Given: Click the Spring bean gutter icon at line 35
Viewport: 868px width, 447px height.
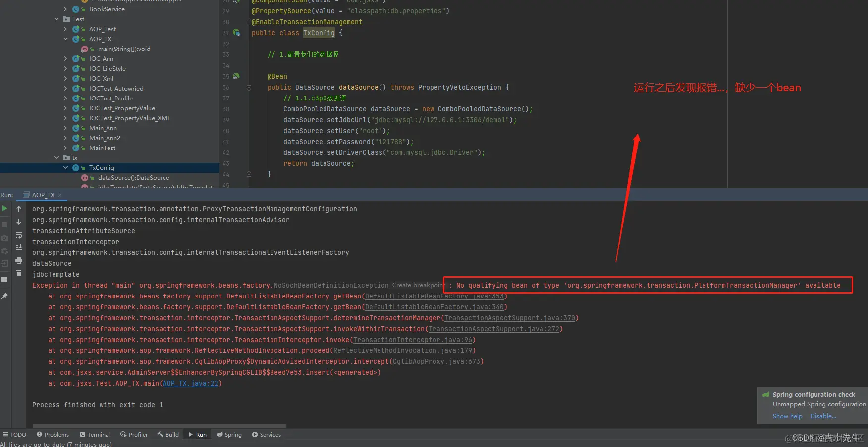Looking at the screenshot, I should 236,76.
